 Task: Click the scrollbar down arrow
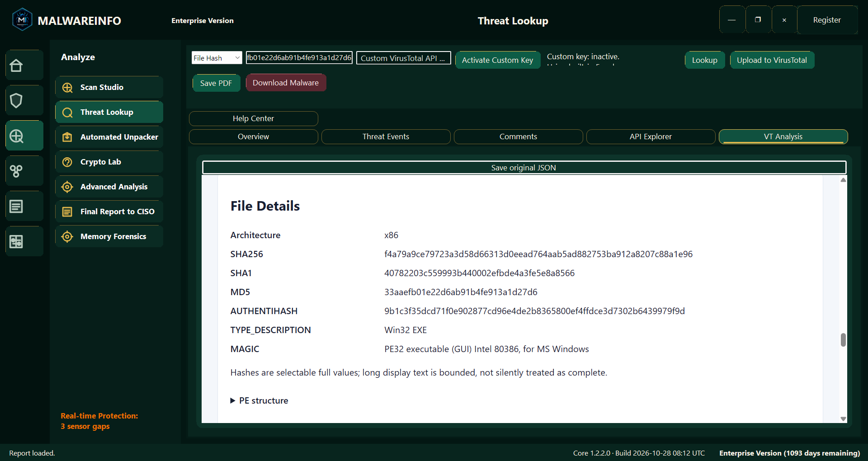click(843, 419)
